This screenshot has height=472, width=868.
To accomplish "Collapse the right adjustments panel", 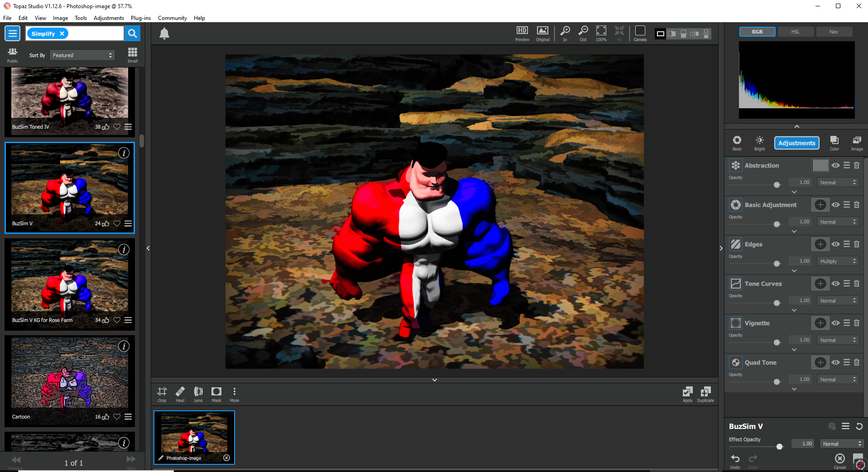I will (x=721, y=248).
